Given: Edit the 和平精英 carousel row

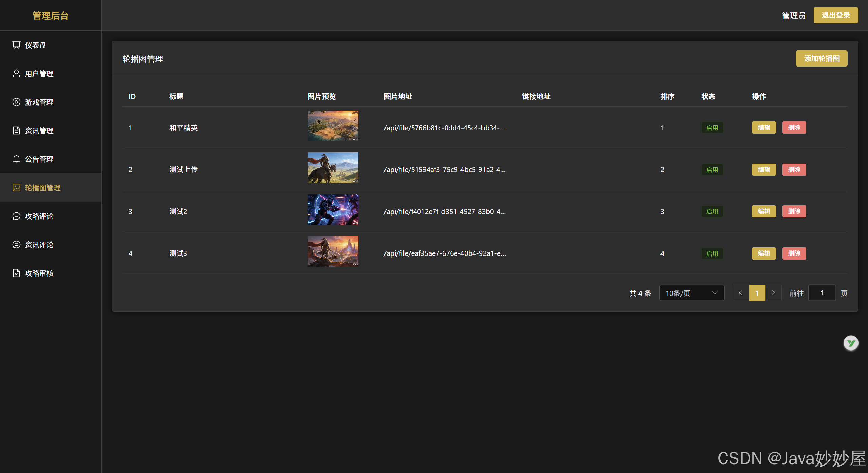Looking at the screenshot, I should click(764, 128).
